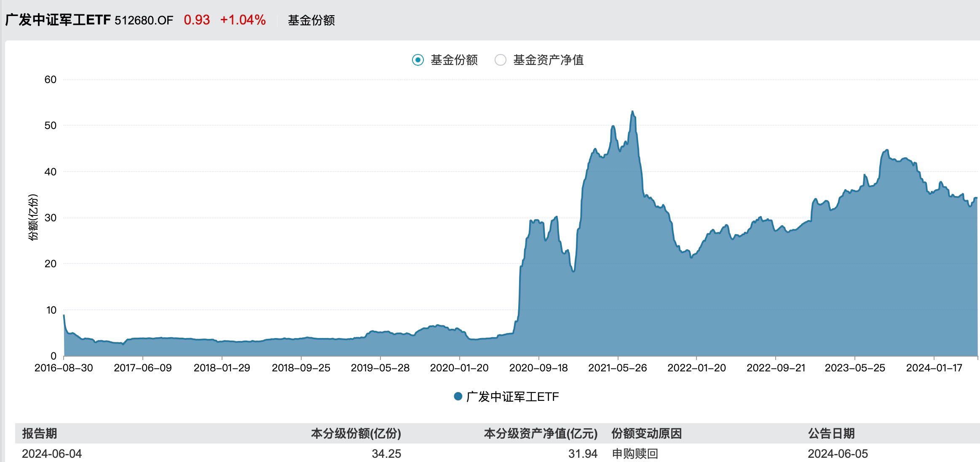Click x-axis date label 2018-01-29
980x462 pixels.
pos(222,368)
